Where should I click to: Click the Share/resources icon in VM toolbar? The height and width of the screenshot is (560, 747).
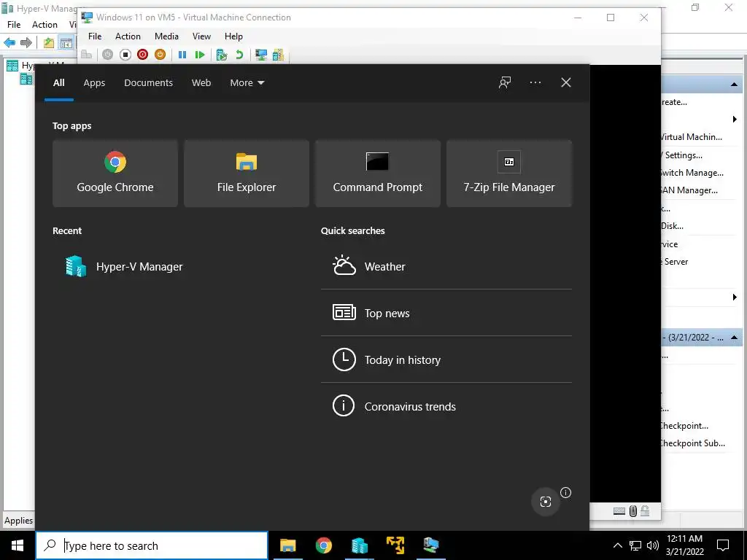click(x=278, y=55)
